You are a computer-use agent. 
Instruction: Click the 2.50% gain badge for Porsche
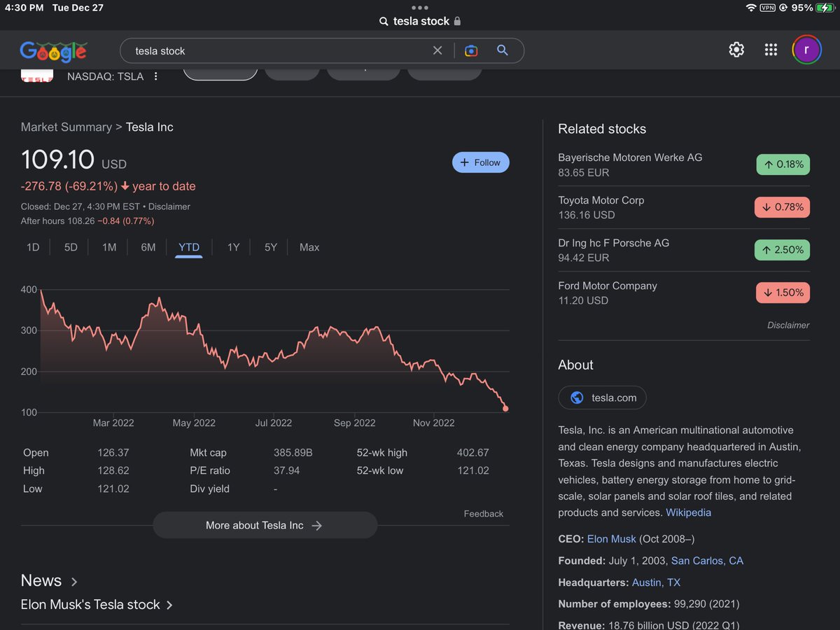783,250
